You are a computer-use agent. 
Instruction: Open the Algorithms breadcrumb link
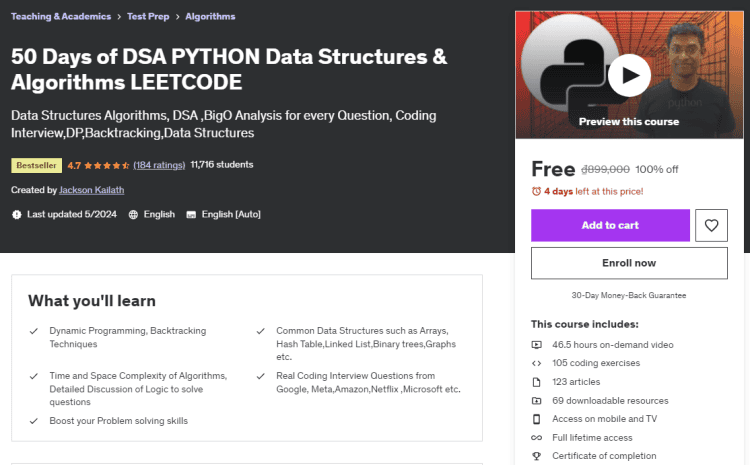tap(211, 17)
